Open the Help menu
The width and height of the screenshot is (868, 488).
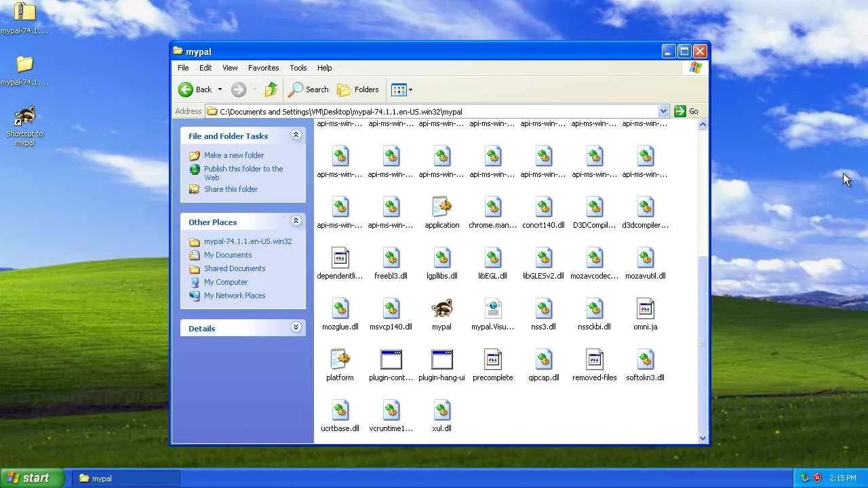[324, 68]
